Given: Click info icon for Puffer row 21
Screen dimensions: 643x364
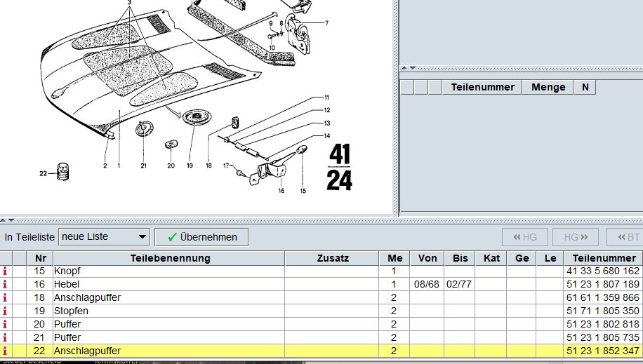Looking at the screenshot, I should click(6, 337).
